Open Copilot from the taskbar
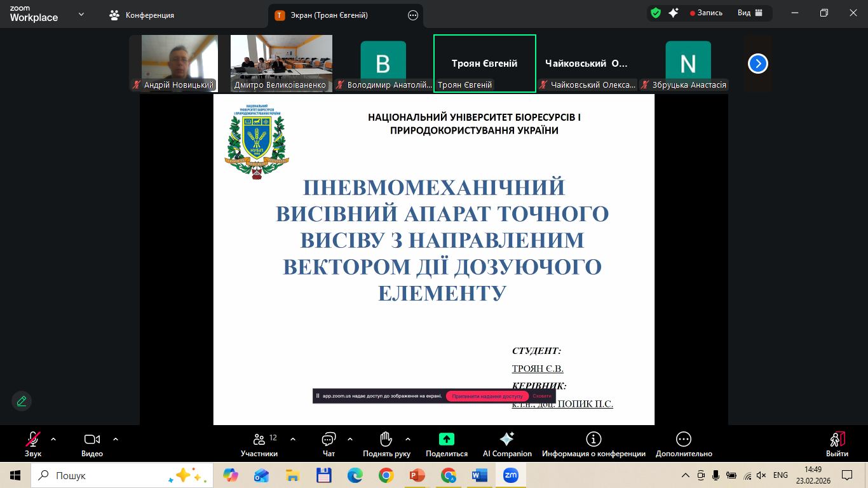The height and width of the screenshot is (488, 868). coord(230,475)
